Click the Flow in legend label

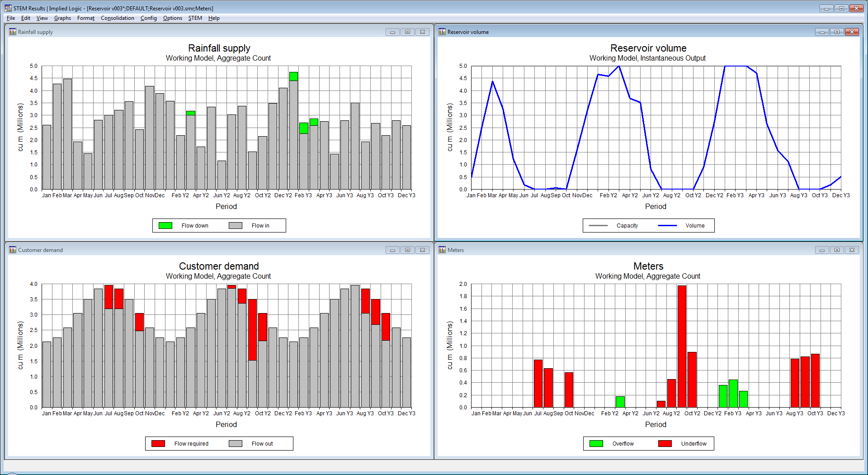click(260, 226)
